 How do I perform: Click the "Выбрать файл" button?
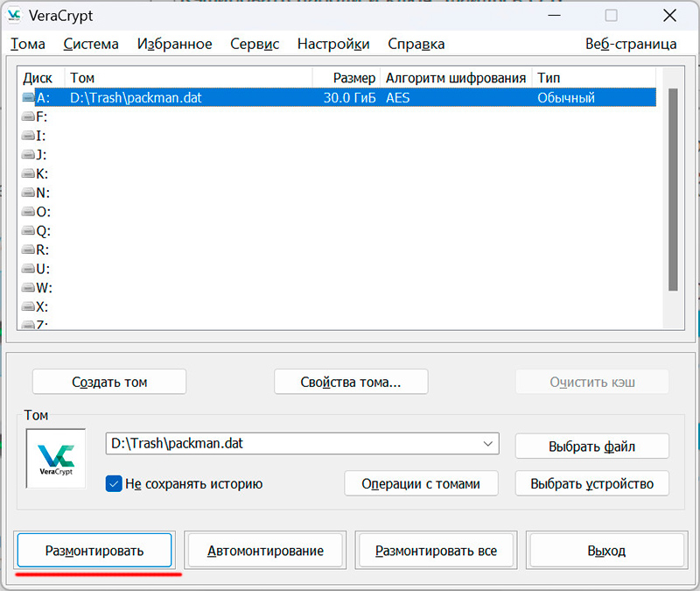pos(591,446)
